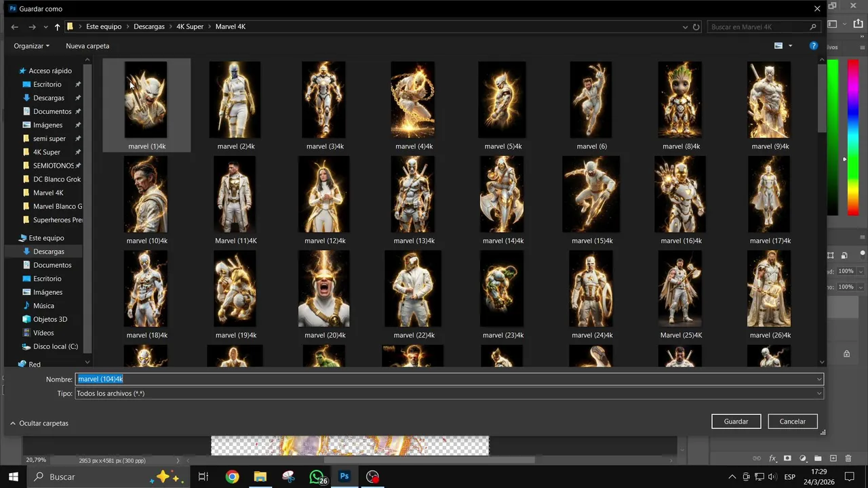Expand the Nombre filename dropdown
The width and height of the screenshot is (868, 488).
(x=819, y=380)
